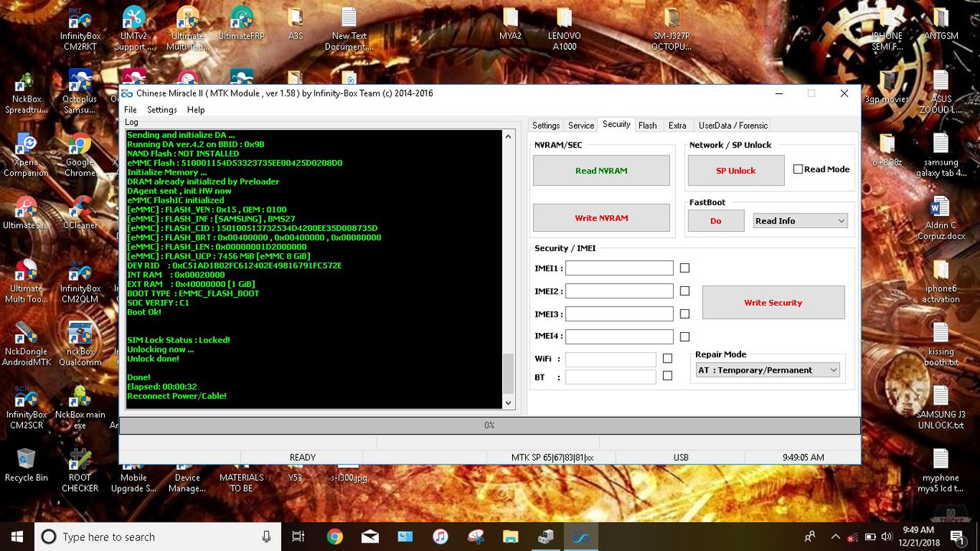Select the myphone mya5 lcd file

click(x=941, y=470)
